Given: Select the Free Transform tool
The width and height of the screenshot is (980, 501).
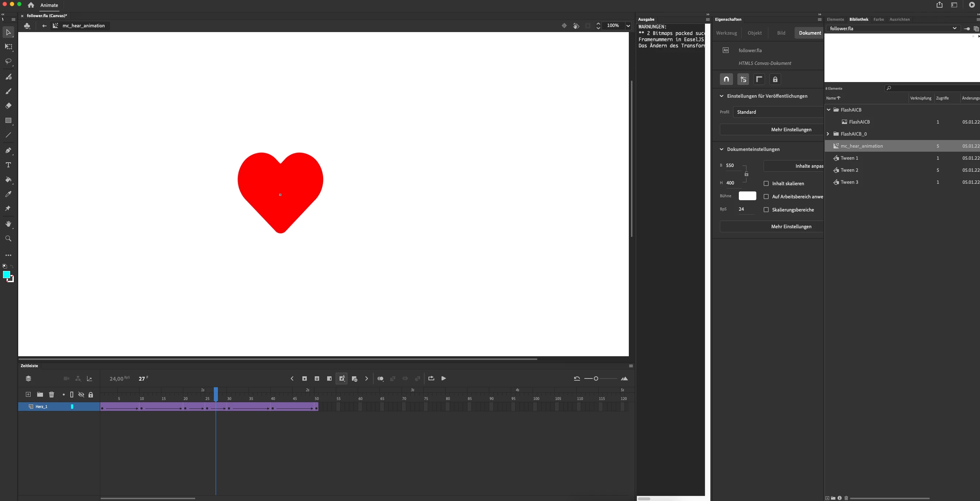Looking at the screenshot, I should pyautogui.click(x=8, y=47).
